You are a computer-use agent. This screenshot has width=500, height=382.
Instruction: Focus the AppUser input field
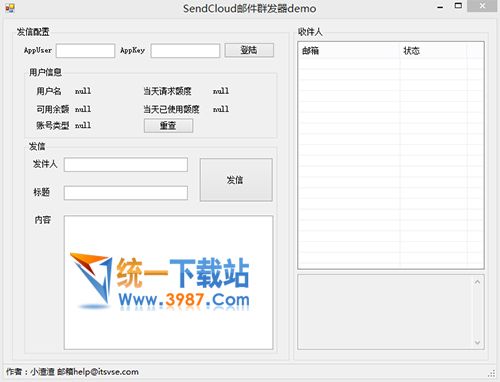click(85, 51)
